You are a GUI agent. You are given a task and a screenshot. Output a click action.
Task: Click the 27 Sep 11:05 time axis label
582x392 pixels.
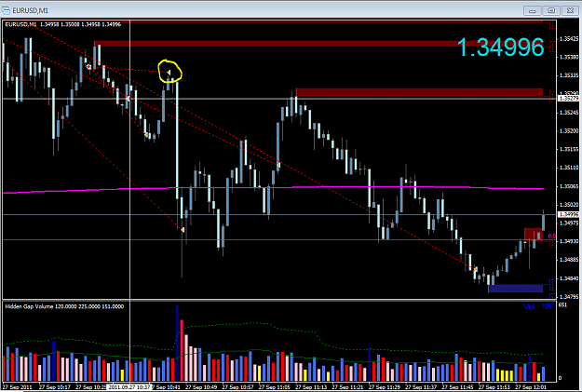[275, 386]
